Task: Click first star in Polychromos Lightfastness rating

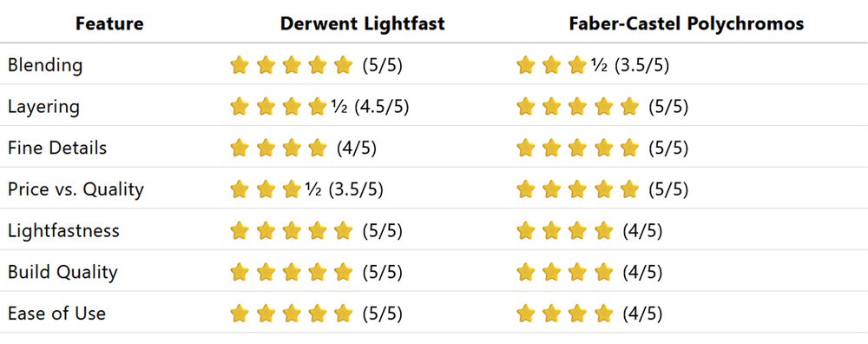Action: [525, 230]
